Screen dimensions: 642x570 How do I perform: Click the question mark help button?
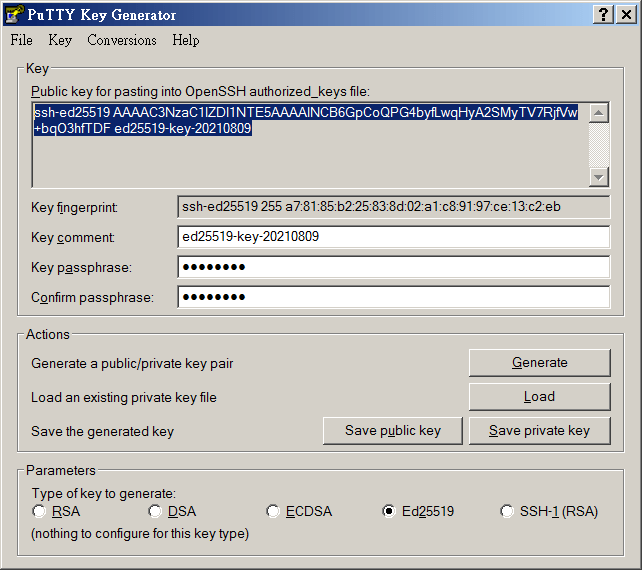pos(603,15)
